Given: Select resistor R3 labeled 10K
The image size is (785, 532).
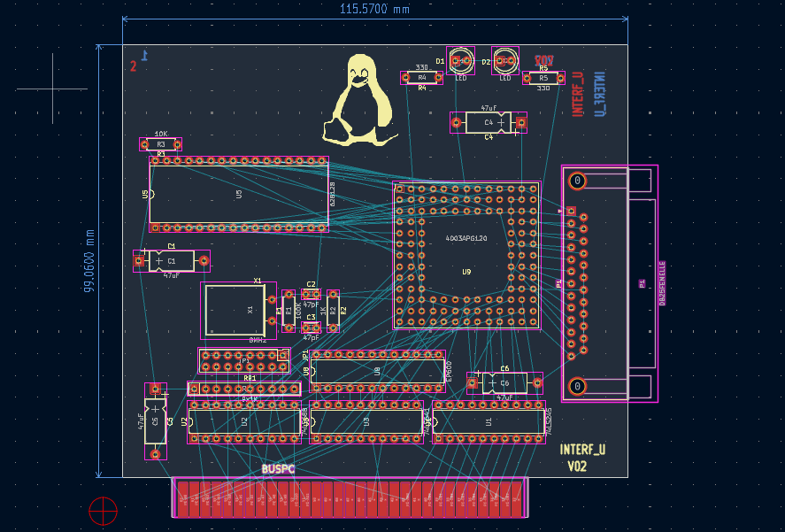Looking at the screenshot, I should [160, 144].
